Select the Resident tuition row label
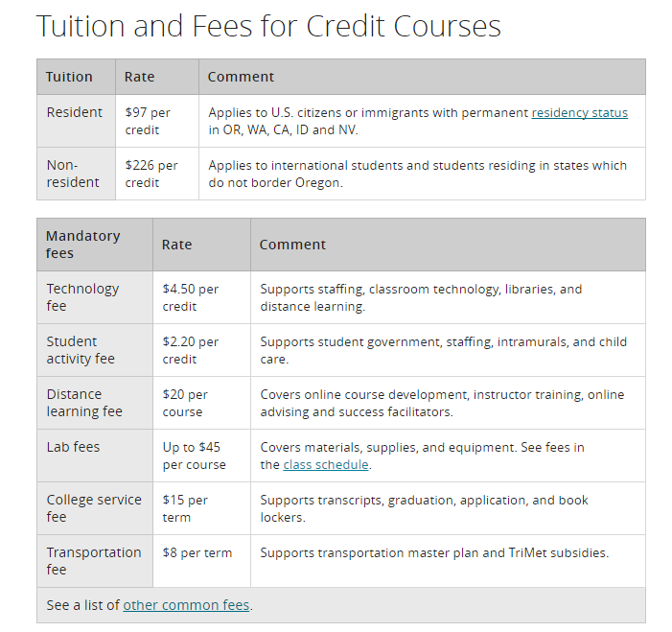This screenshot has height=632, width=672. tap(74, 112)
